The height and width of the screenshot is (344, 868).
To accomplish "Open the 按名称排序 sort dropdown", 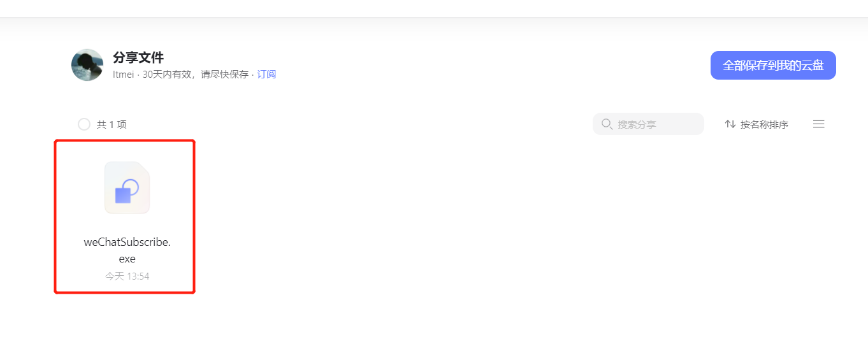I will pos(756,124).
